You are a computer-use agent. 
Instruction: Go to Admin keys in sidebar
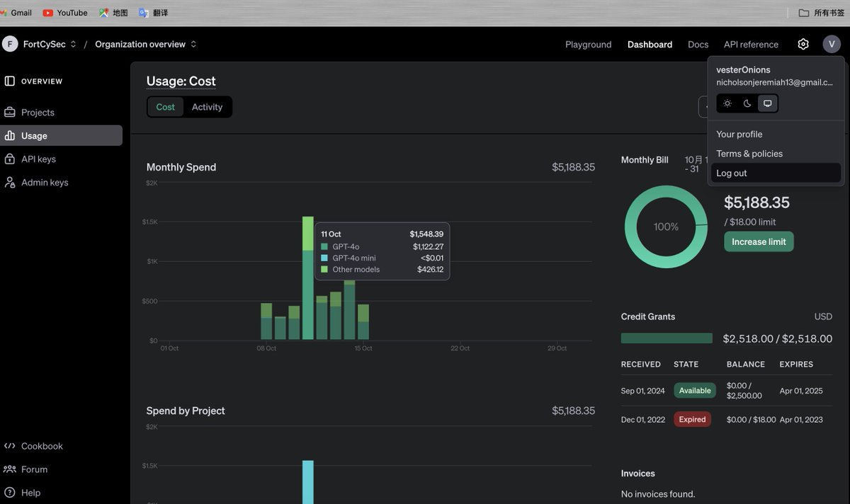tap(61, 183)
